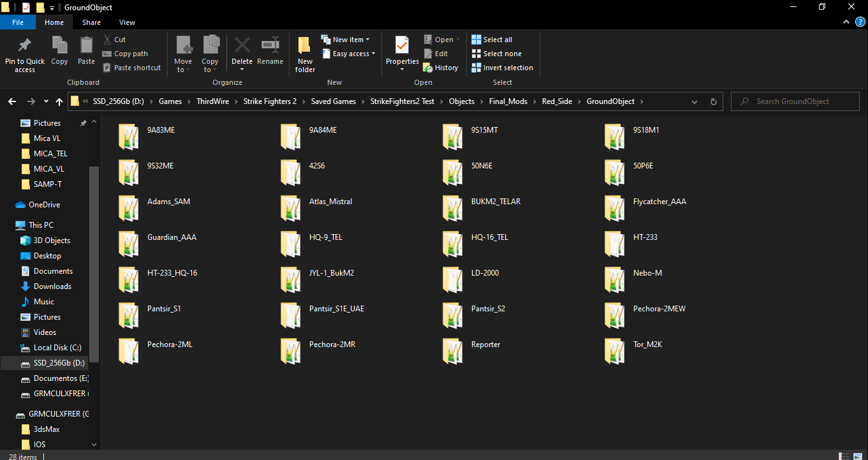Open the Easy access dropdown
This screenshot has width=868, height=460.
pos(348,54)
